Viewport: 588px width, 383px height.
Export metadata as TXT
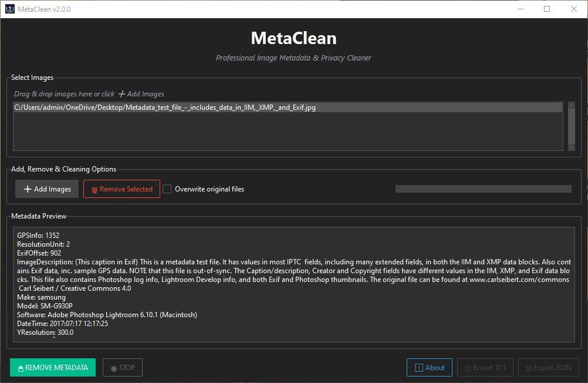tap(485, 368)
